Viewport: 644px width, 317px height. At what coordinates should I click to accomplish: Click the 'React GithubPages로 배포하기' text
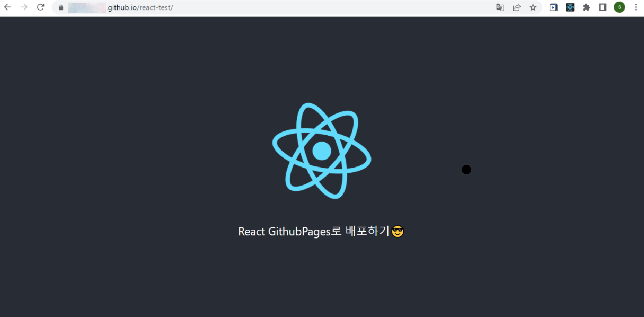[x=314, y=232]
